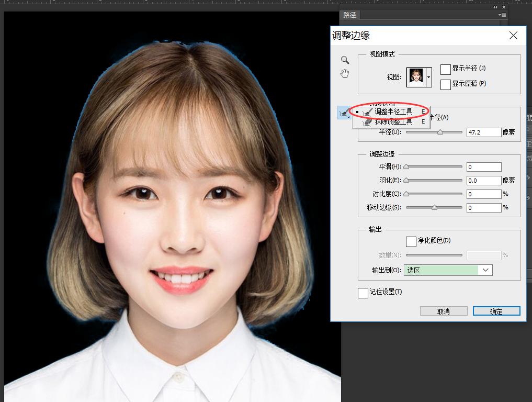Enable the 显示原稿 checkbox
The height and width of the screenshot is (402, 532).
tap(446, 84)
